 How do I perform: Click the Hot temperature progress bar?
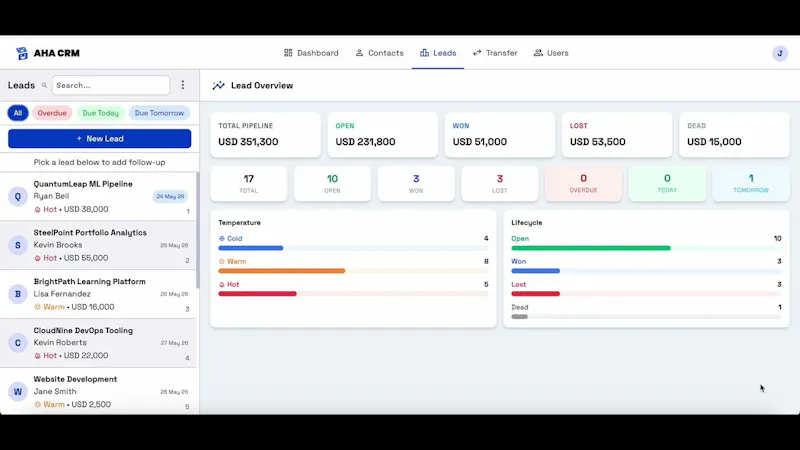click(x=353, y=294)
